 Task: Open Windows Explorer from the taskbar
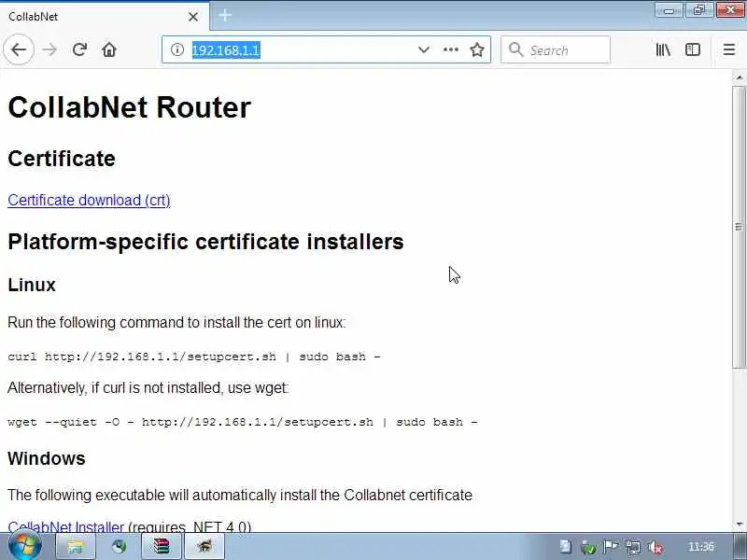76,547
